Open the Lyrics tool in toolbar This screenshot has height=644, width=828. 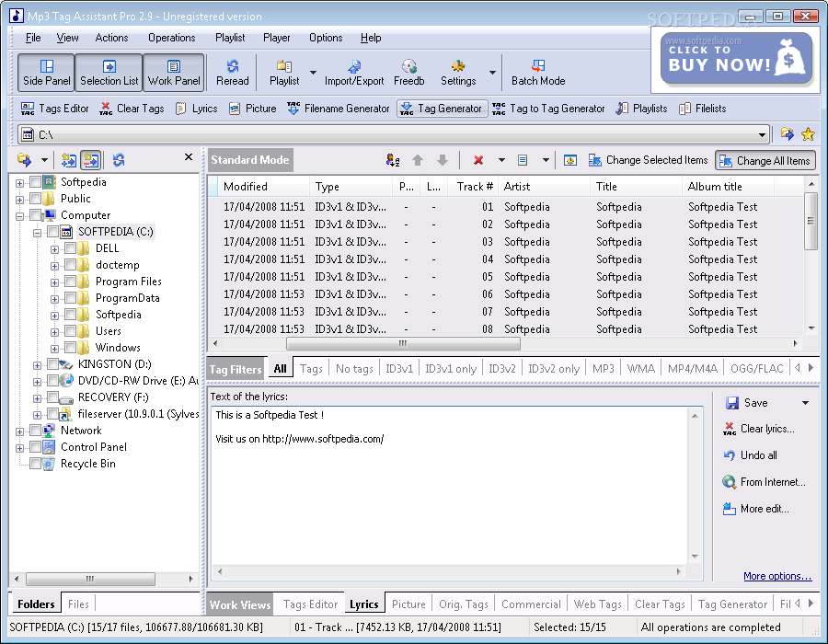(197, 109)
